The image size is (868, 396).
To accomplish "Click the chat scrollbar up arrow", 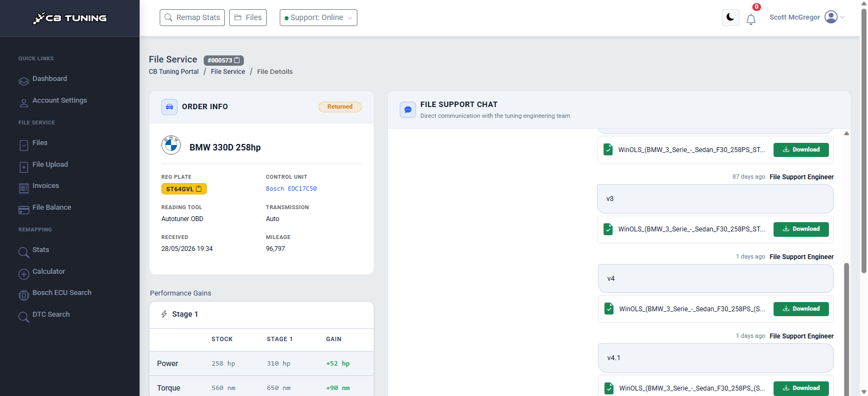I will coord(846,133).
